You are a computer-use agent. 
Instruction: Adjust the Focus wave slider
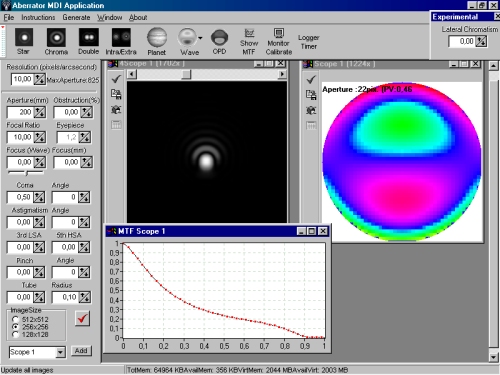(x=26, y=173)
